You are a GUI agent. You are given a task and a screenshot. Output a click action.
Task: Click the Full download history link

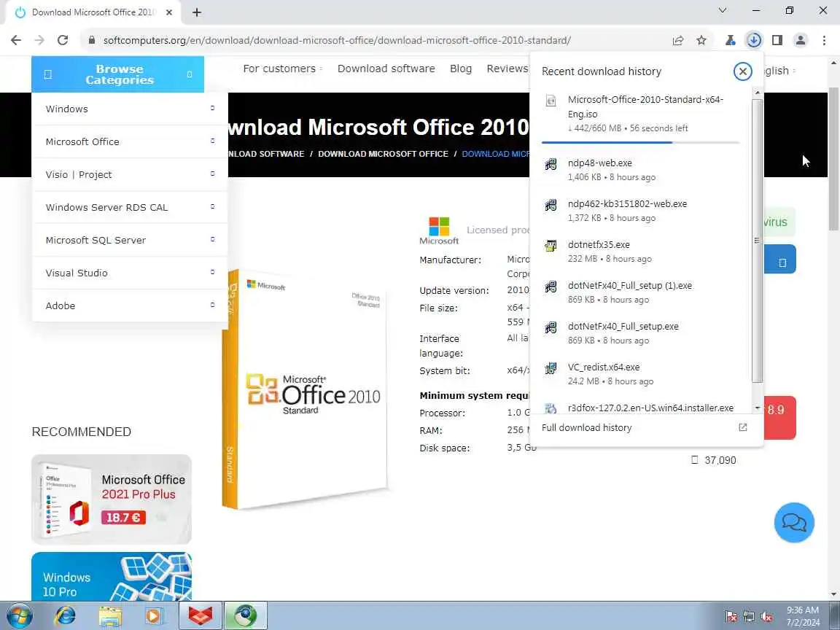[x=586, y=427]
